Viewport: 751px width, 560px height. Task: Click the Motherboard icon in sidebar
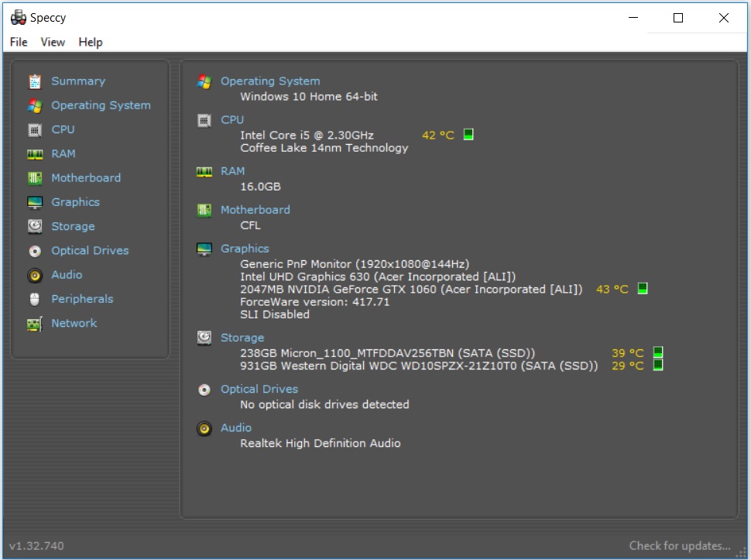[35, 178]
